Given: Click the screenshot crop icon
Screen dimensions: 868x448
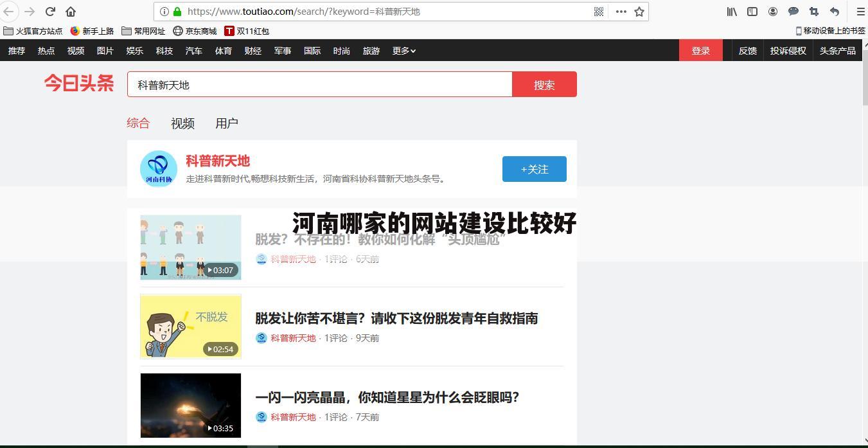Looking at the screenshot, I should (x=814, y=12).
